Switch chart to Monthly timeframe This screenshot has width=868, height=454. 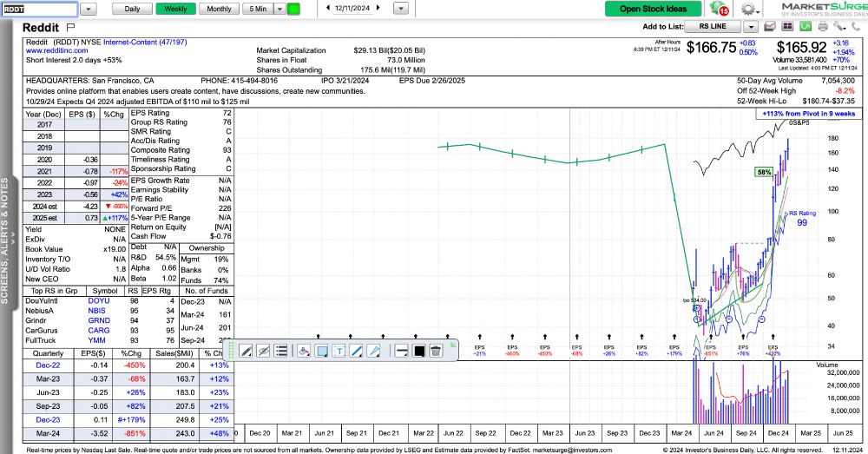[220, 9]
